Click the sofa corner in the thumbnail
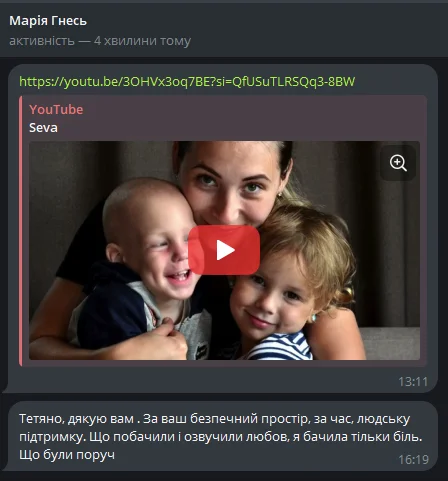 [x=392, y=343]
